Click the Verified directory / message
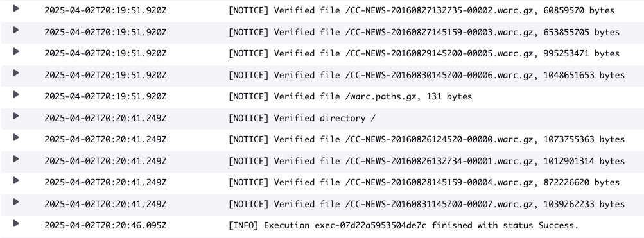The height and width of the screenshot is (238, 644). click(302, 118)
